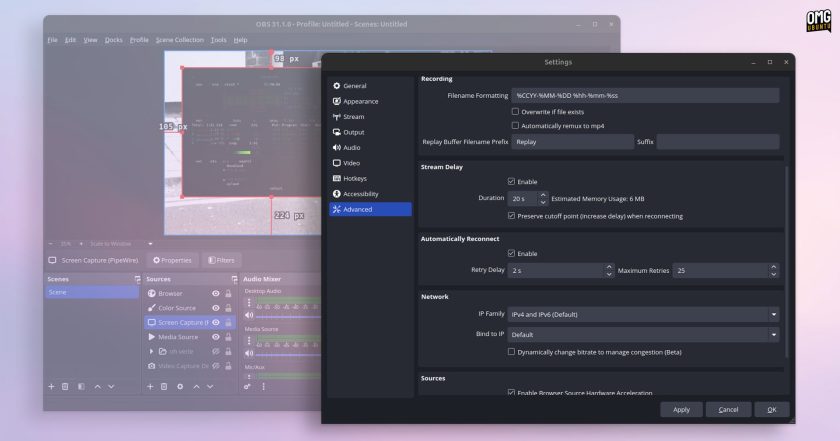Add a scene with plus icon in OBS Scenes dock
The width and height of the screenshot is (840, 441).
click(51, 386)
